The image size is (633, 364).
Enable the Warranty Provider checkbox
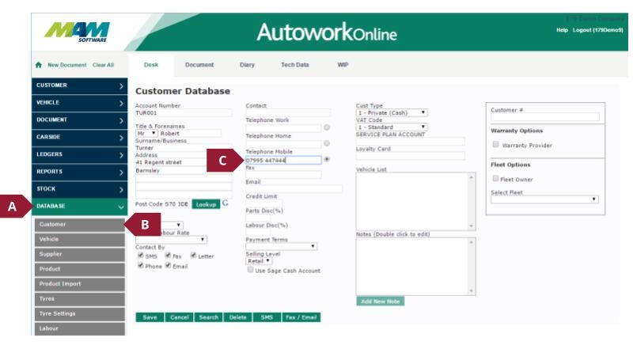495,145
